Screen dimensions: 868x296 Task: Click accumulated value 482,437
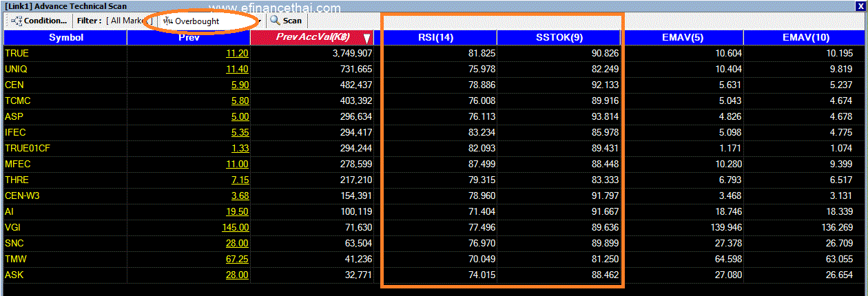click(355, 85)
